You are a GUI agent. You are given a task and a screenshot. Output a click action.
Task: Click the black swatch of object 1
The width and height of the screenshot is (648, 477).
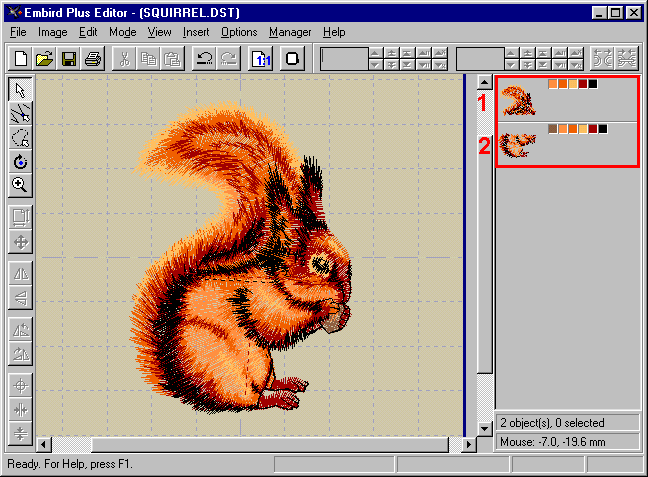[593, 84]
